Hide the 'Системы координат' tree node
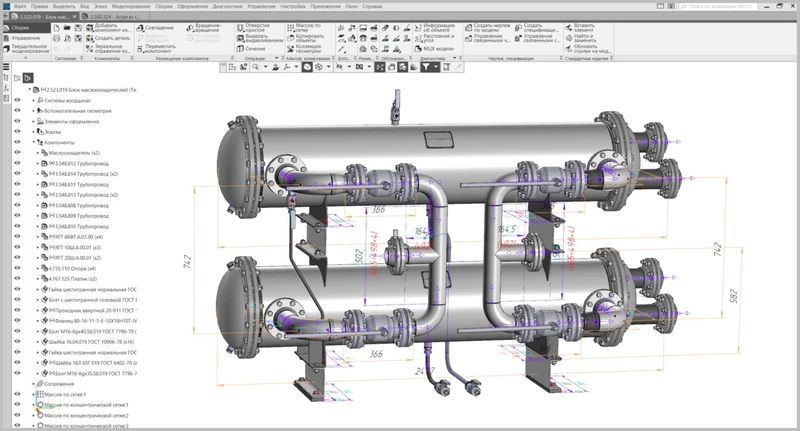 point(17,101)
